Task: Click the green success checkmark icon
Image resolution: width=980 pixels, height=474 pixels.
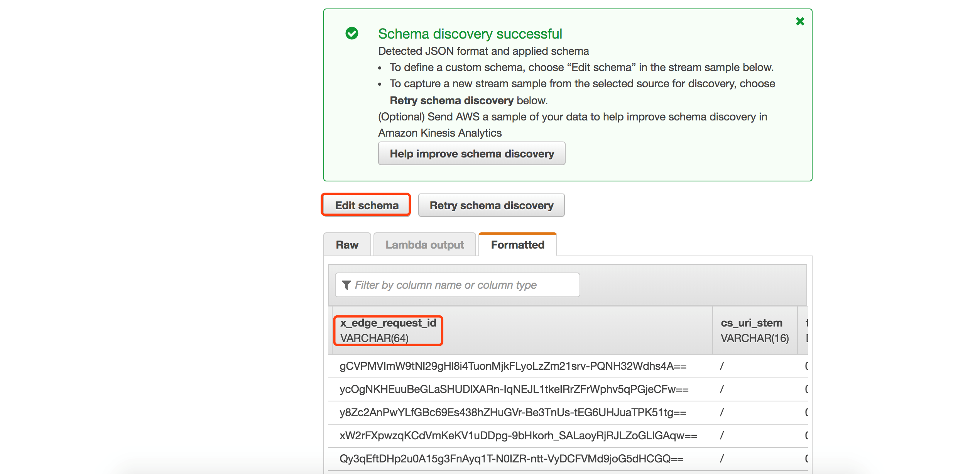Action: pyautogui.click(x=351, y=34)
